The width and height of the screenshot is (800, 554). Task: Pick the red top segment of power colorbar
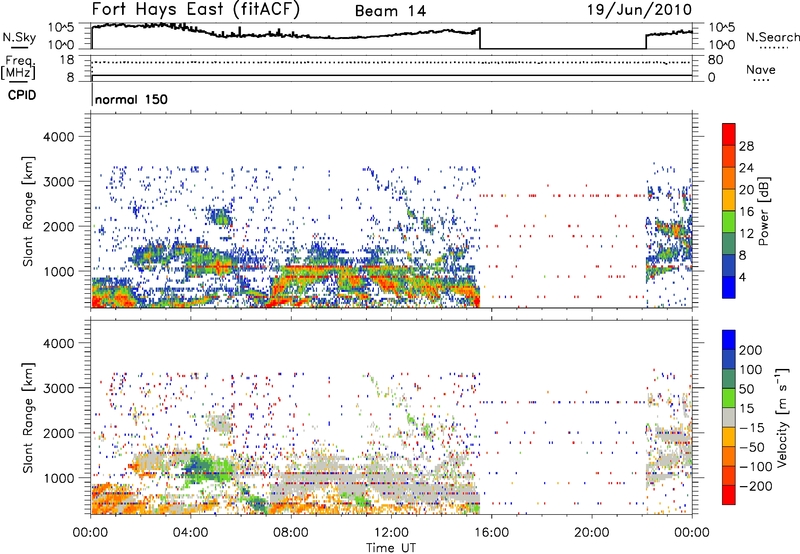tap(729, 135)
